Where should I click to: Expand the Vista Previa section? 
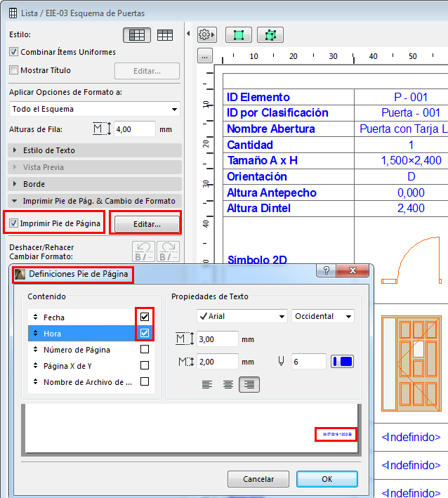pyautogui.click(x=95, y=167)
